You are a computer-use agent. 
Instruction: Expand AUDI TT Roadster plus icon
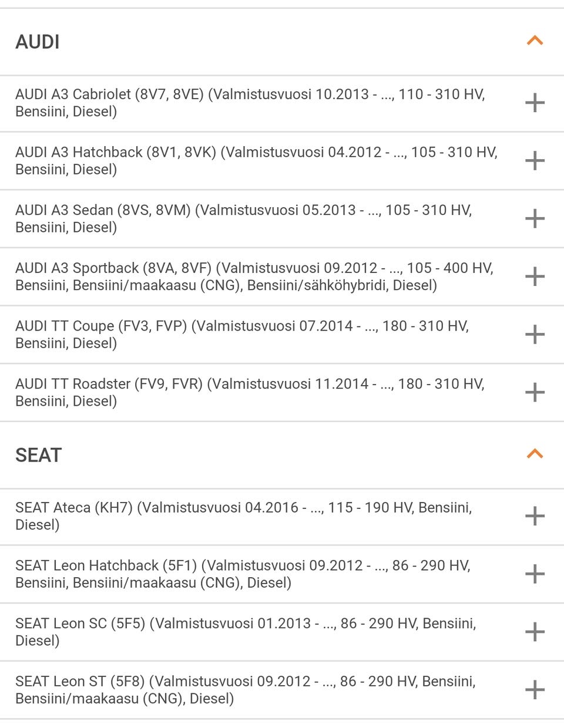coord(535,392)
